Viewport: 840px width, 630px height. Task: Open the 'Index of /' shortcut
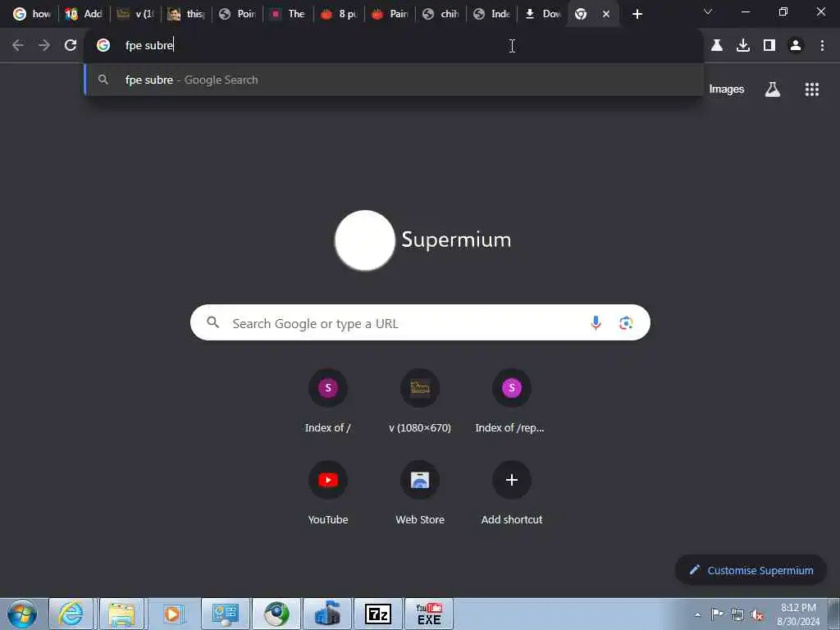coord(328,401)
